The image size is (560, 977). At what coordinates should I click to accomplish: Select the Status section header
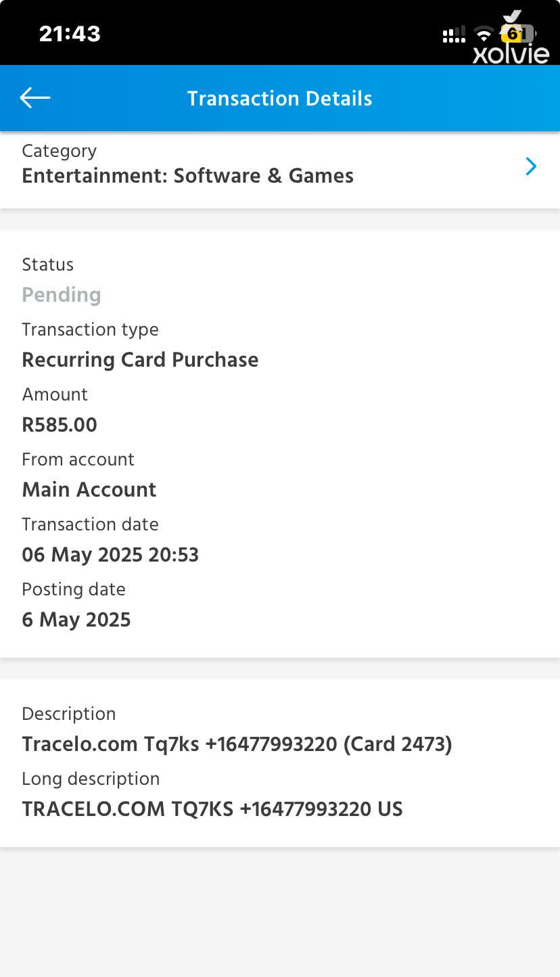tap(47, 264)
